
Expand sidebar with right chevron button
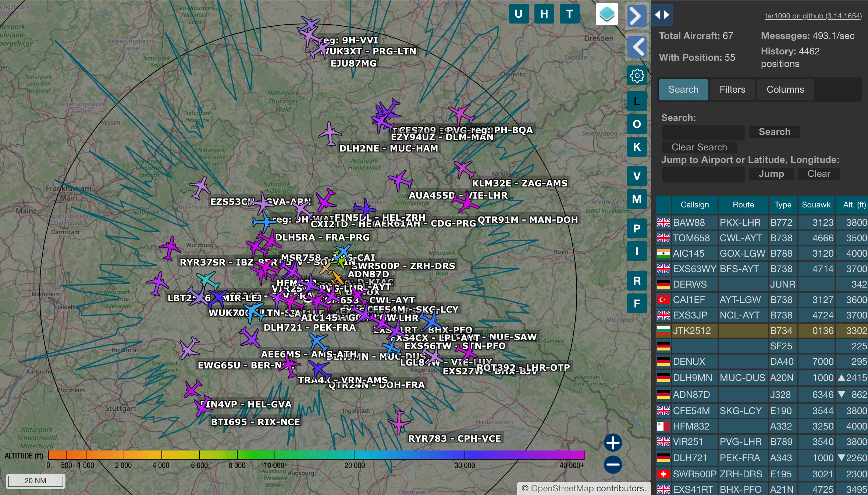click(637, 16)
